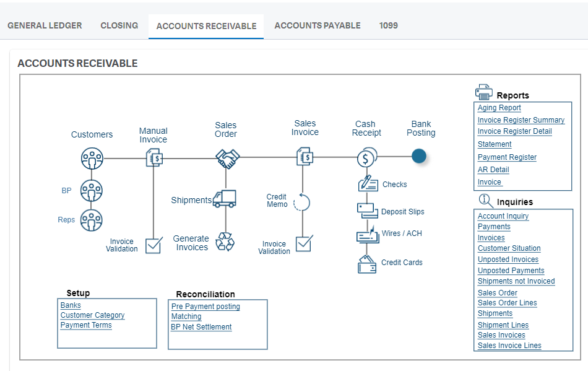
Task: Click the Customers group icon
Action: click(92, 157)
